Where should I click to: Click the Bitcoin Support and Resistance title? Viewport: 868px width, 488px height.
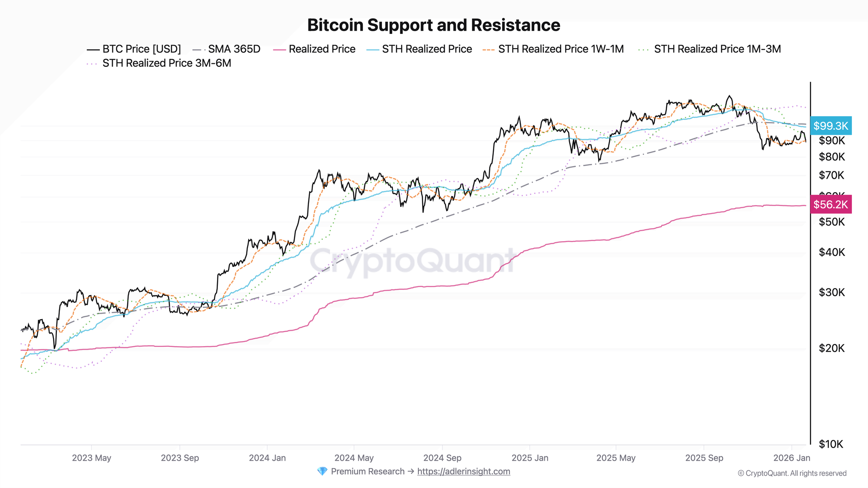tap(434, 25)
